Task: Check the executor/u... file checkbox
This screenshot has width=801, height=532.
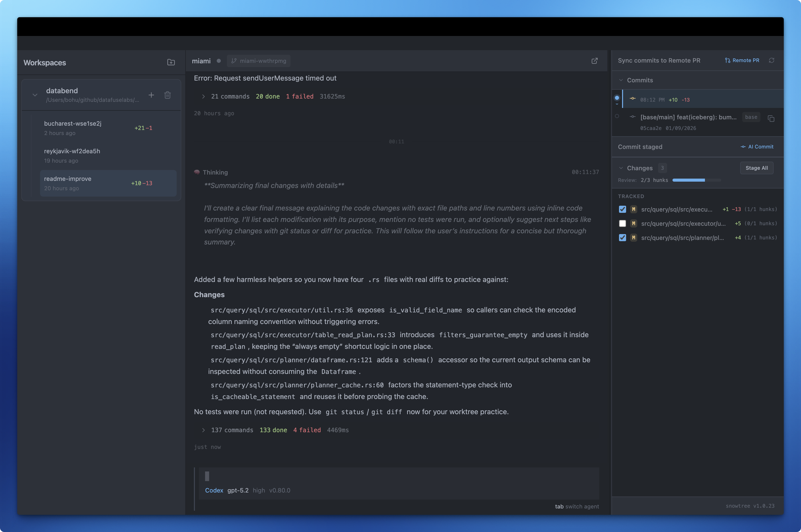Action: click(x=622, y=224)
